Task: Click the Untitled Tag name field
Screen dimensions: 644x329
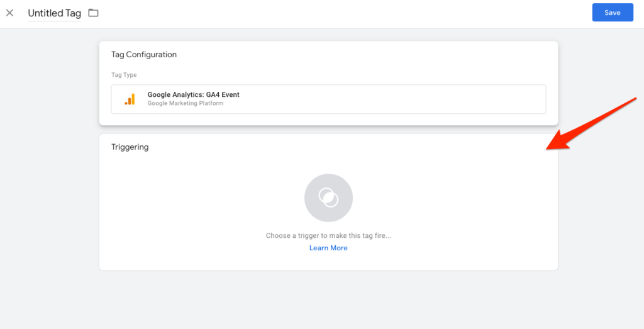Action: pyautogui.click(x=54, y=13)
